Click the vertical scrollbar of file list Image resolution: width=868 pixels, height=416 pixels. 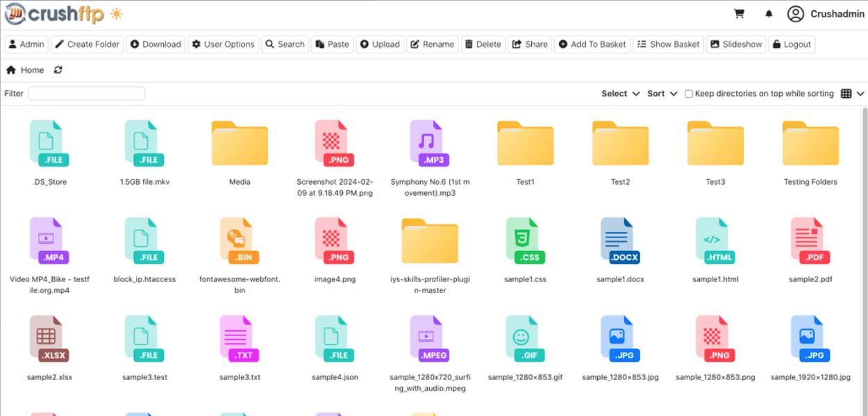pos(864,260)
